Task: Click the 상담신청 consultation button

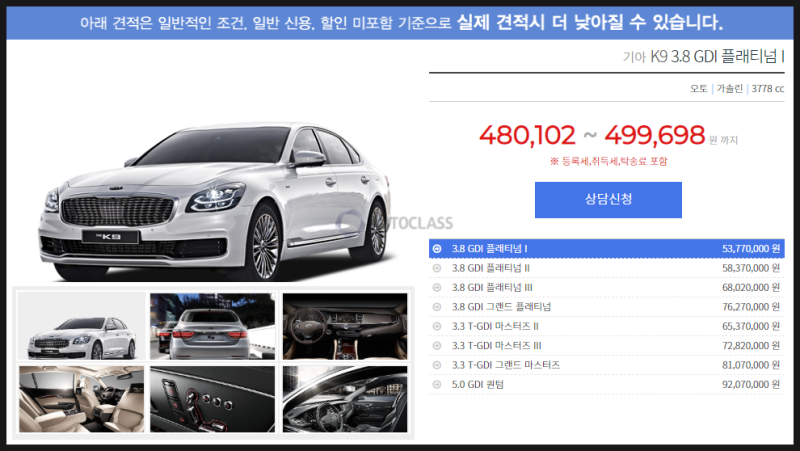Action: tap(608, 199)
